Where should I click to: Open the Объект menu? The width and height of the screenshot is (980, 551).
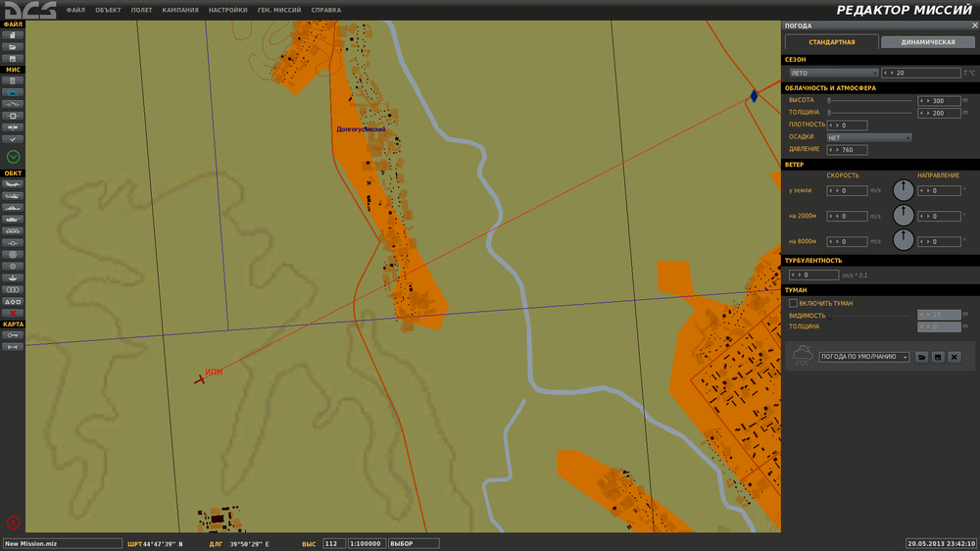[108, 10]
